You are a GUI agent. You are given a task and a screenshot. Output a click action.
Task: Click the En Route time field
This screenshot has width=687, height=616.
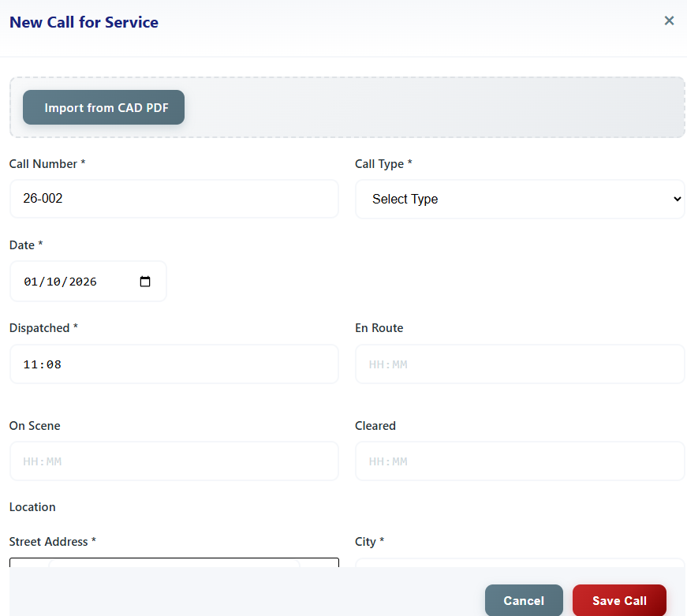tap(520, 364)
